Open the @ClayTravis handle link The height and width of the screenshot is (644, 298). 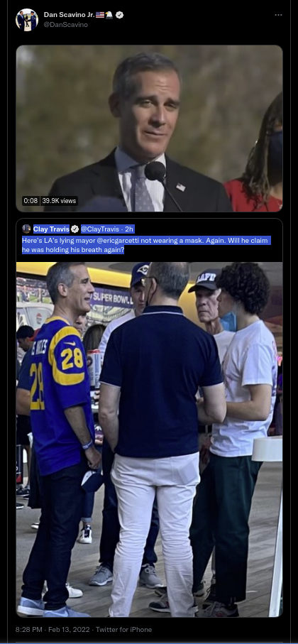point(101,229)
